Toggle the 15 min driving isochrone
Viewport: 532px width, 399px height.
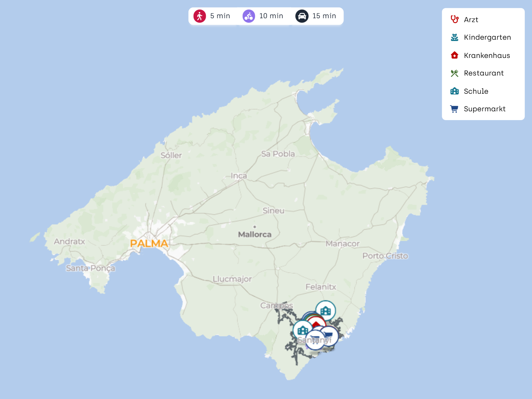click(x=316, y=16)
